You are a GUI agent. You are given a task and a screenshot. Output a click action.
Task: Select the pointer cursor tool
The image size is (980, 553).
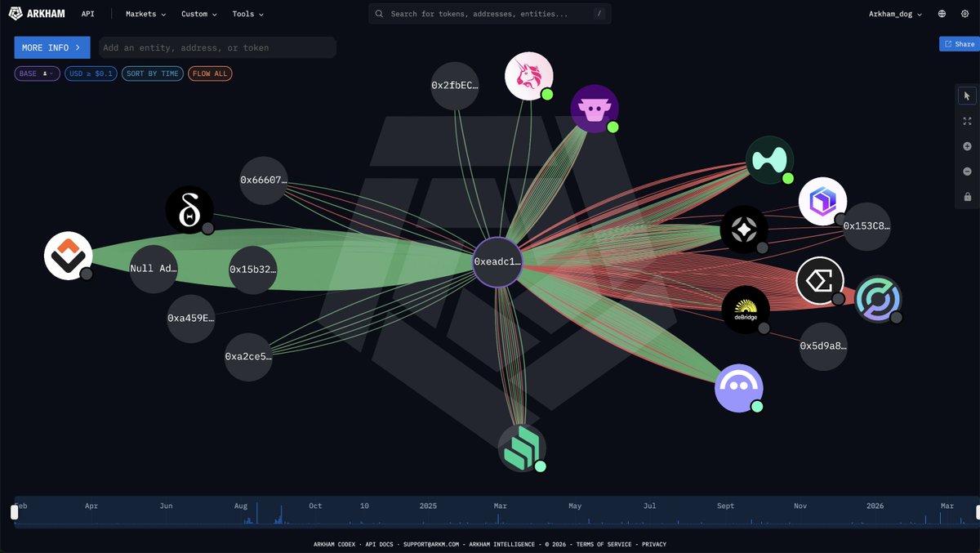point(967,96)
